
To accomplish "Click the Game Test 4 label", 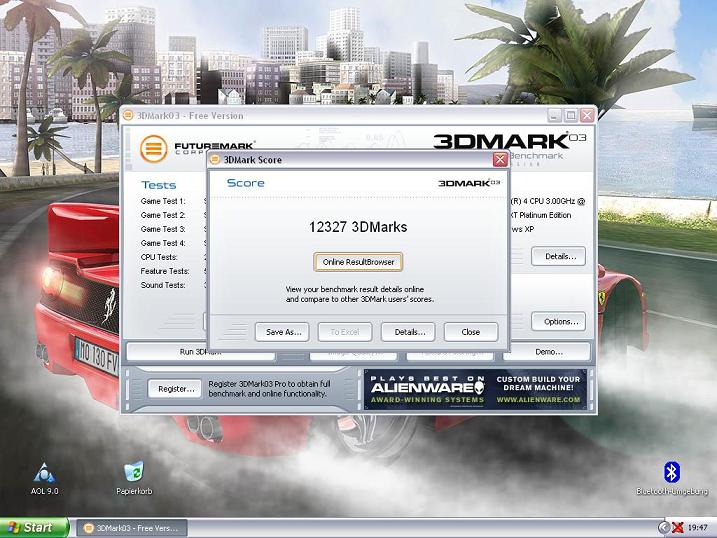I will pyautogui.click(x=163, y=243).
